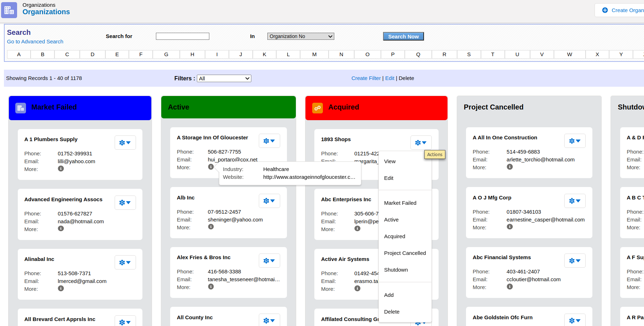Click the Acquired column header gears icon
The height and width of the screenshot is (326, 644).
tap(318, 108)
